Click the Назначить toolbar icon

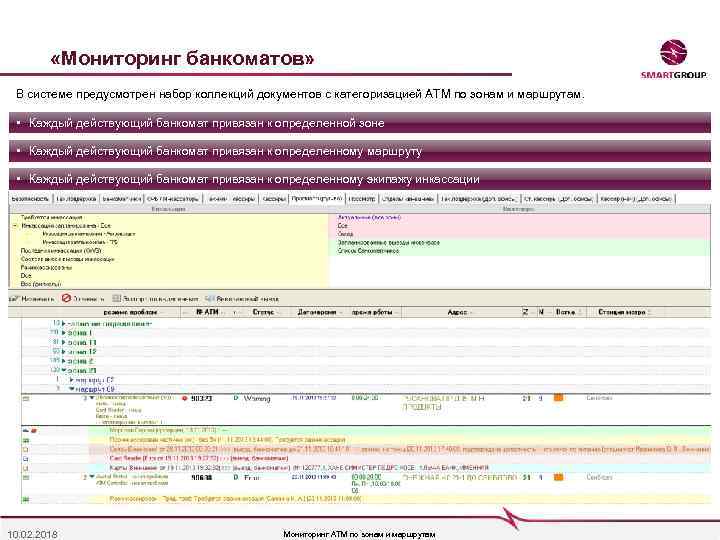13,298
